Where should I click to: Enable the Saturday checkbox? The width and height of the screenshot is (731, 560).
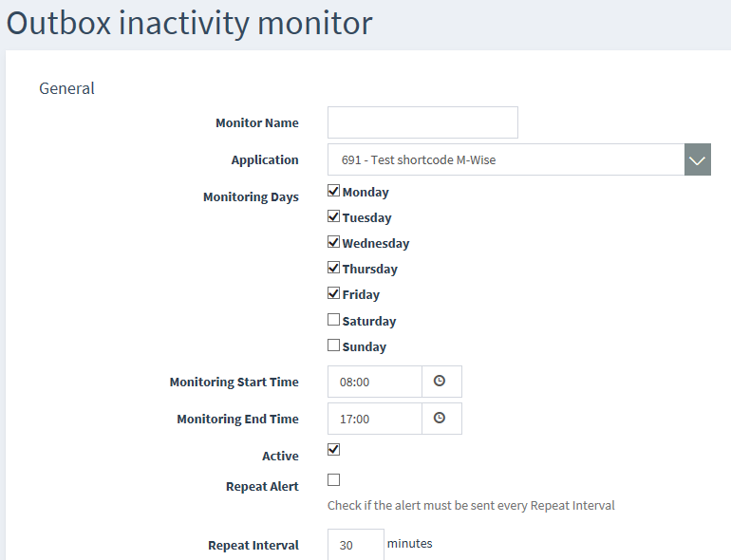[x=333, y=320]
